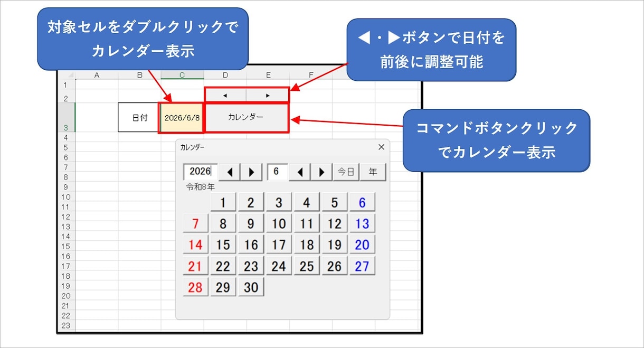The height and width of the screenshot is (348, 644).
Task: Select the date cell showing 2026/6/8
Action: (x=182, y=118)
